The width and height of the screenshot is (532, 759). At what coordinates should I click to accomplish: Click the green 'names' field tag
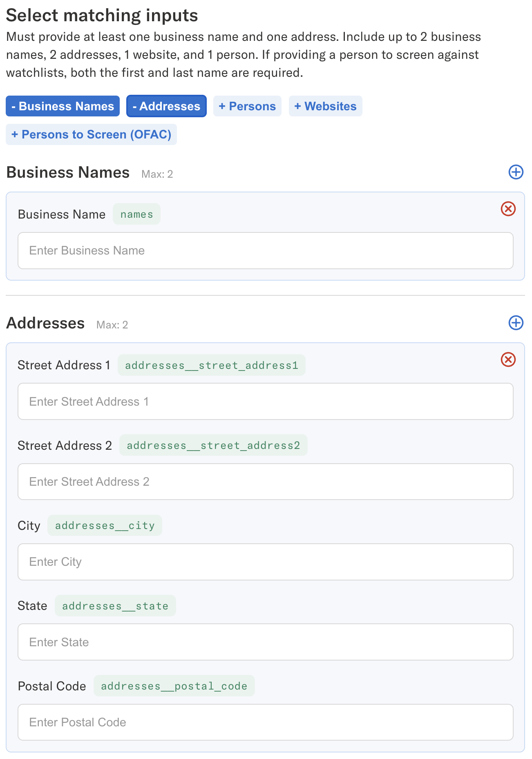[136, 214]
